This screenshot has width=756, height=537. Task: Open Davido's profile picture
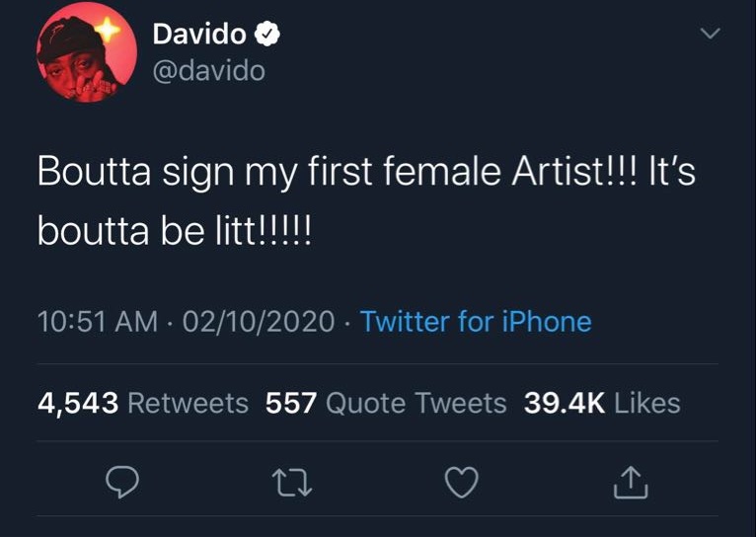point(78,59)
